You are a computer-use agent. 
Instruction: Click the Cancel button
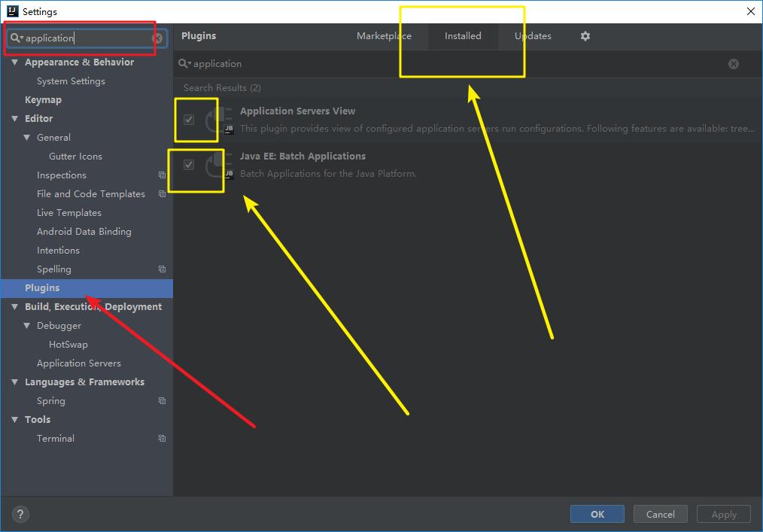[661, 514]
